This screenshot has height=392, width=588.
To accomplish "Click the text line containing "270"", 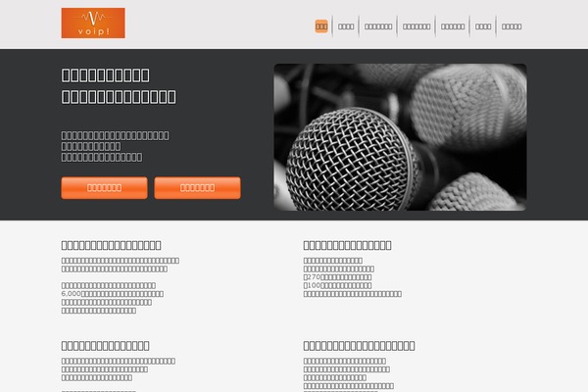I will coord(337,276).
